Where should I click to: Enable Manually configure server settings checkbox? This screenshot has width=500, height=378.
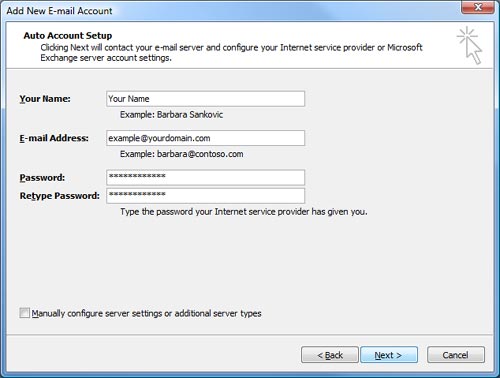pos(24,313)
